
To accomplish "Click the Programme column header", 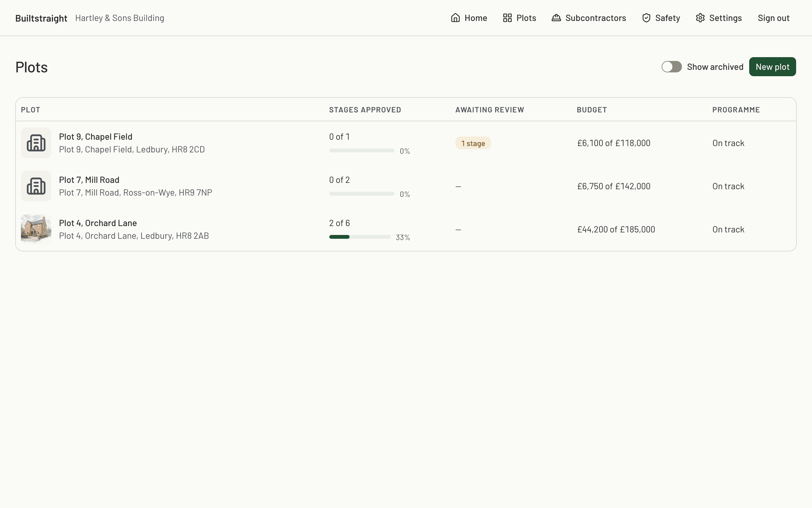I will pyautogui.click(x=736, y=110).
